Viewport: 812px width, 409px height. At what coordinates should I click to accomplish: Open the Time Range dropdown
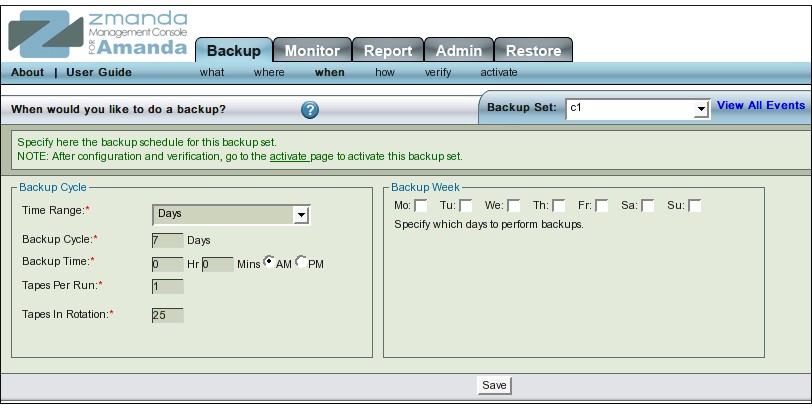pos(231,214)
